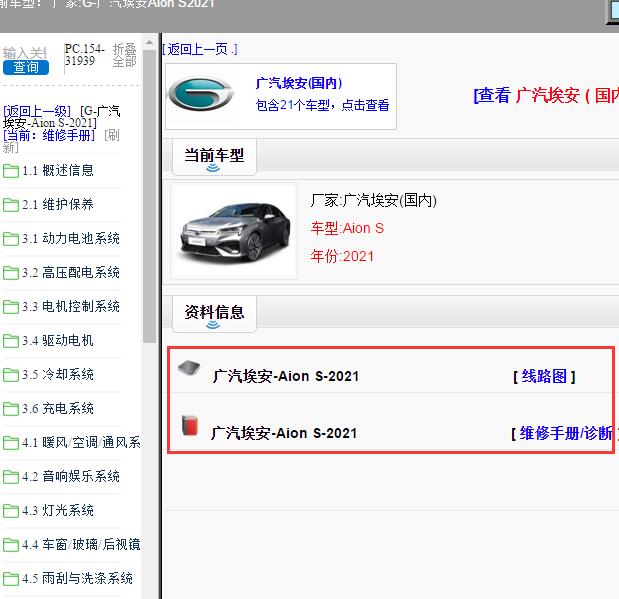Select 4.3 灯光系统 tree entry
The width and height of the screenshot is (619, 599).
[58, 510]
